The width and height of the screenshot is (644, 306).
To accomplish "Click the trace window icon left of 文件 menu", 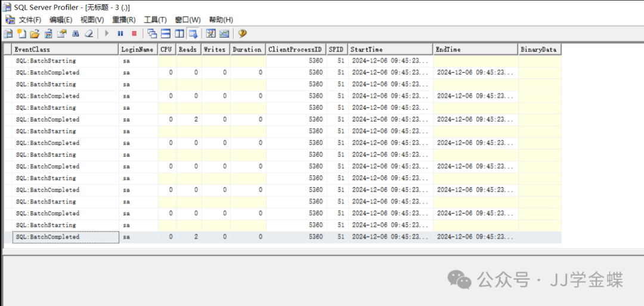I will (x=10, y=20).
